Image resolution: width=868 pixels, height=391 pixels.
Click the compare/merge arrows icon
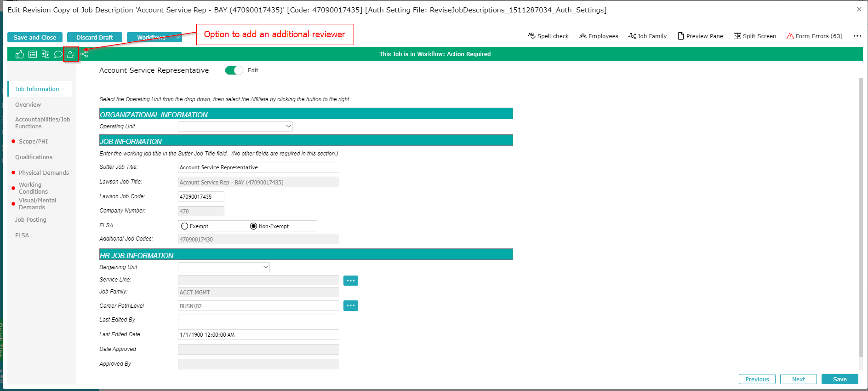(x=46, y=54)
